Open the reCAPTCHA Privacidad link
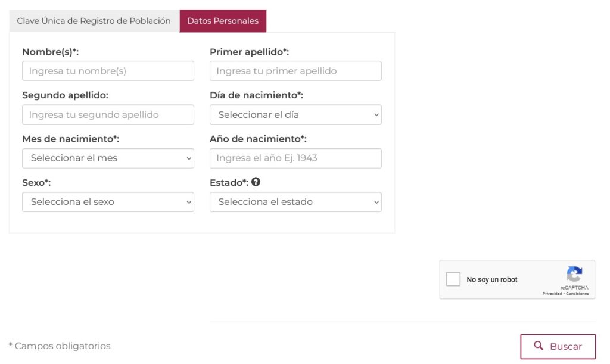The height and width of the screenshot is (364, 610). pos(552,294)
